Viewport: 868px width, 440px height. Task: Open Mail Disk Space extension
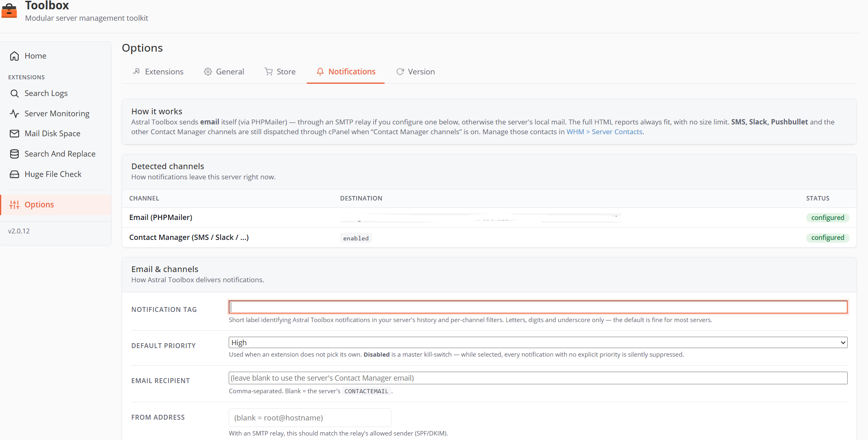[x=56, y=133]
